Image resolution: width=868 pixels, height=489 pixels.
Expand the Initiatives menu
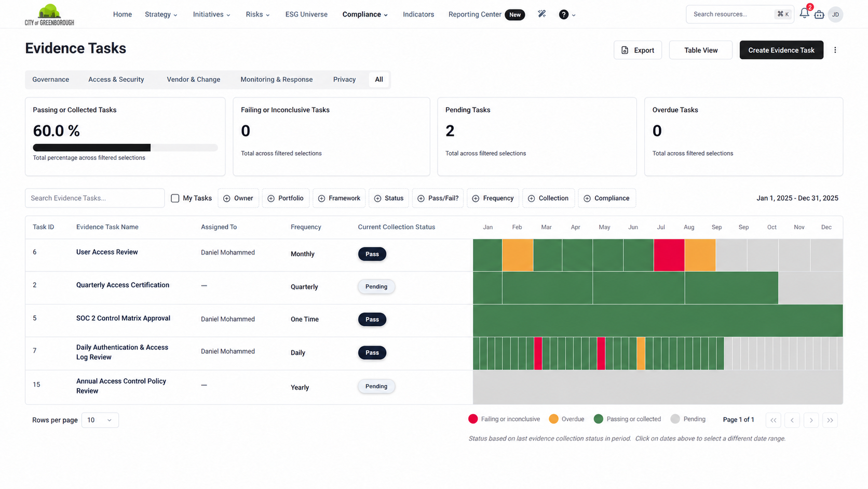(211, 15)
